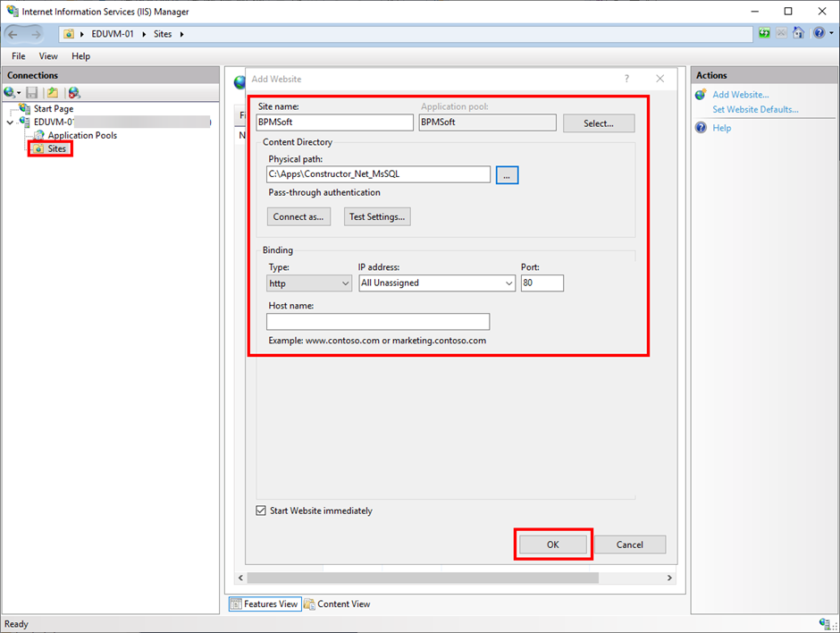The width and height of the screenshot is (840, 633).
Task: Click the physical path browse button
Action: tap(507, 175)
